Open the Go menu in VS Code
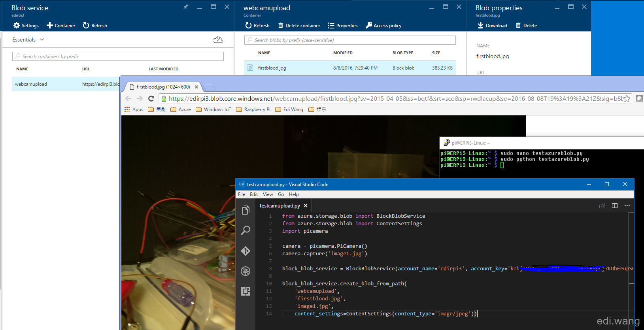Screen dimensions: 644x330 [x=281, y=194]
